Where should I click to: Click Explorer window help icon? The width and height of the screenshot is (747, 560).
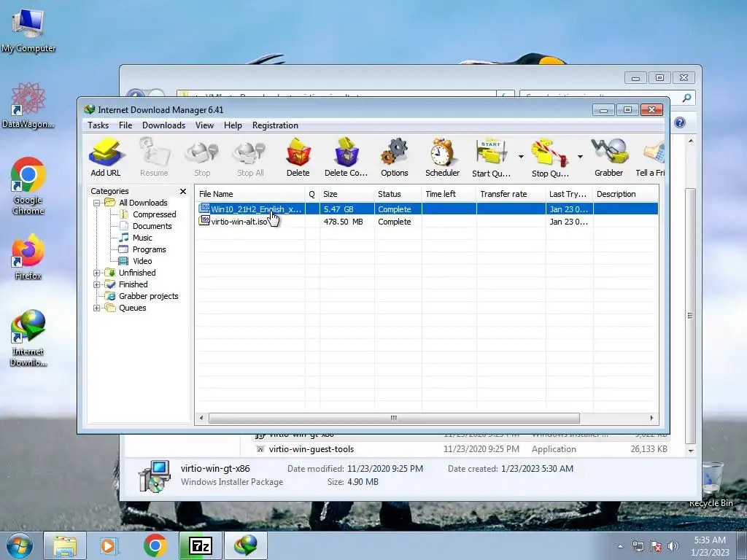click(x=680, y=122)
